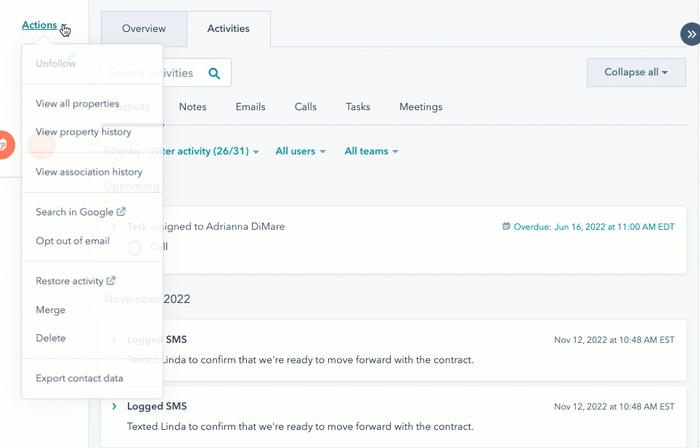Click Export contact data option
This screenshot has height=448, width=700.
79,378
